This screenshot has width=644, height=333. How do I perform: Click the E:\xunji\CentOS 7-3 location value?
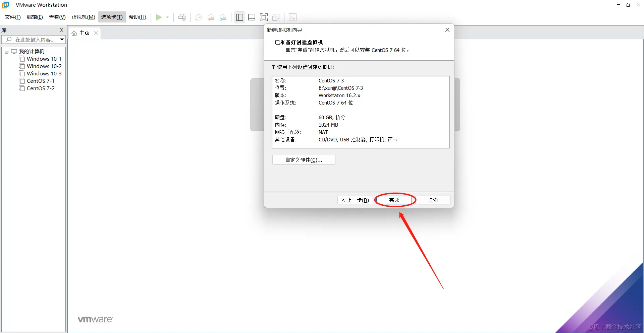(341, 88)
